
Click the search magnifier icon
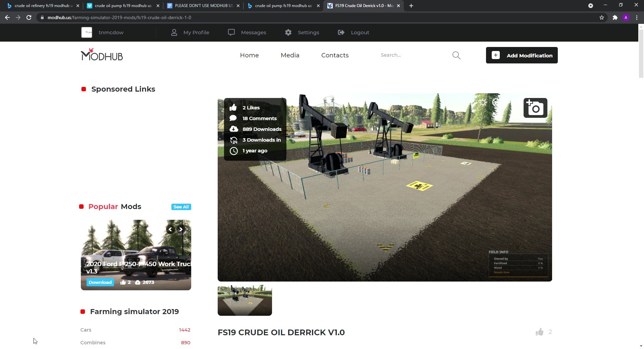[456, 55]
